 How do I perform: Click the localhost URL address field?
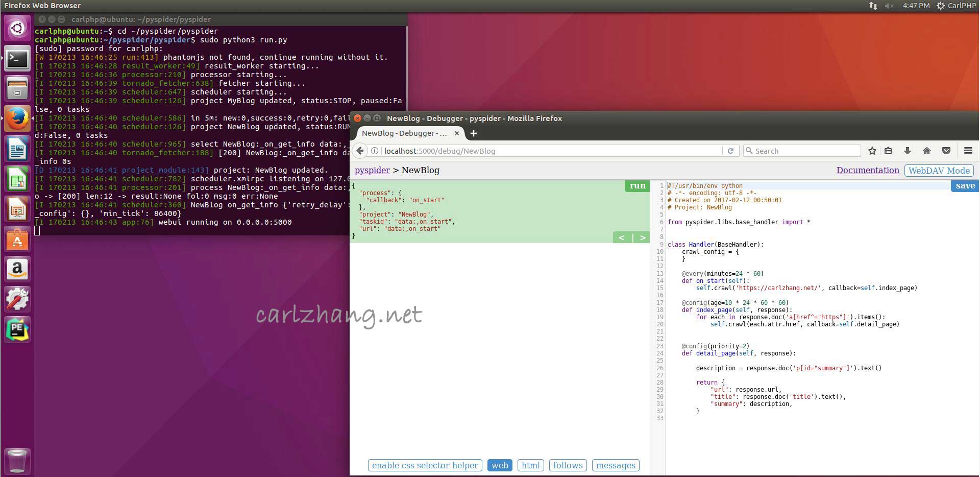coord(551,151)
